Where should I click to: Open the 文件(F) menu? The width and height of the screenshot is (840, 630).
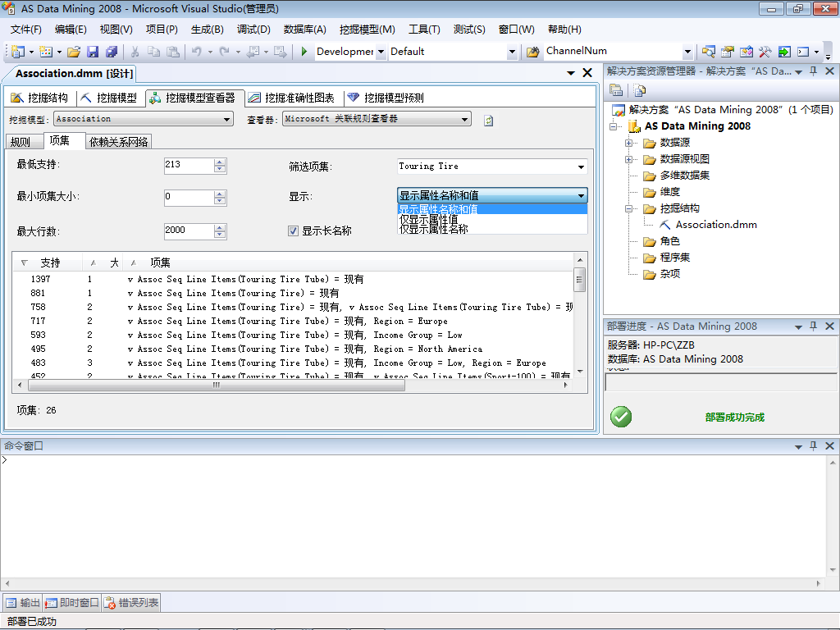(25, 30)
